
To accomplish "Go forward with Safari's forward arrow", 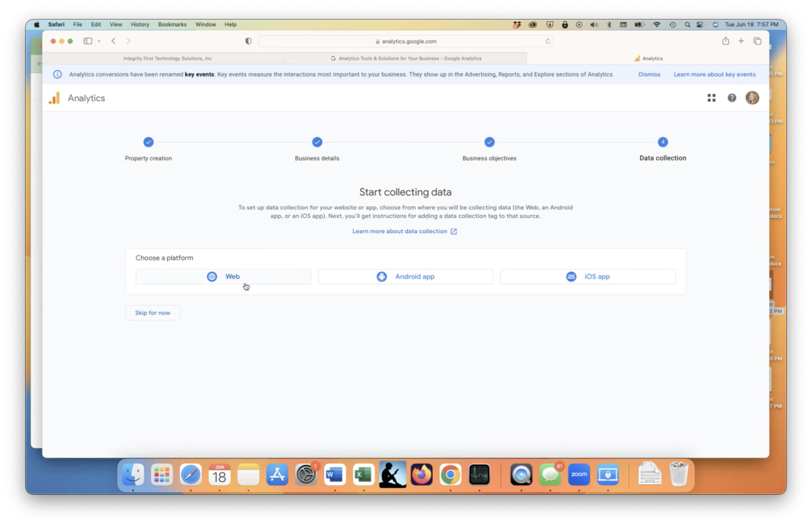I will tap(129, 41).
